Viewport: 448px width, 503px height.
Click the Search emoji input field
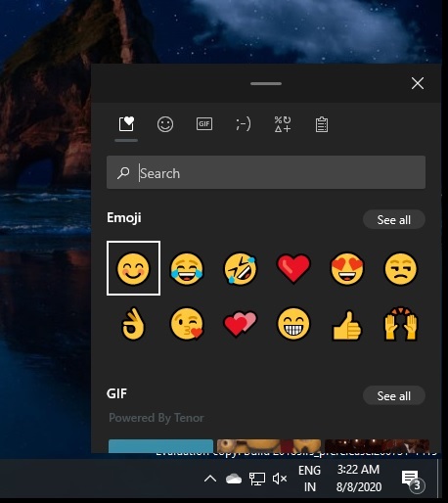(266, 172)
